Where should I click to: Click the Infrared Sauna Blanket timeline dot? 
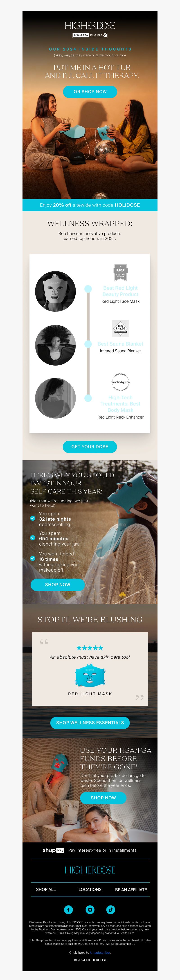click(88, 344)
